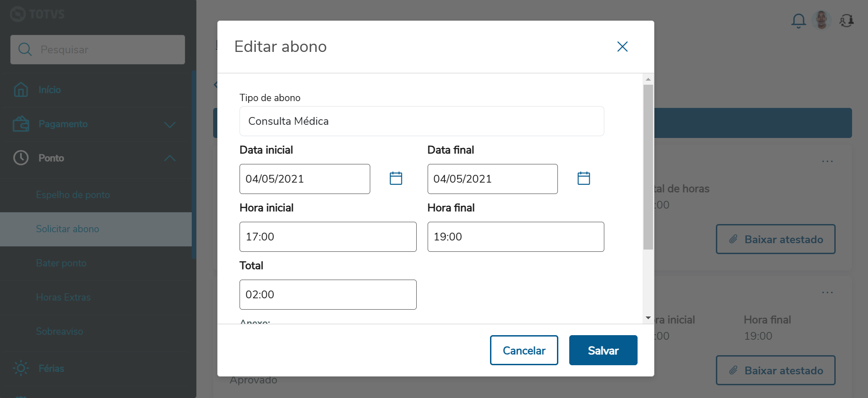Open Espelho de ponto menu item
This screenshot has height=398, width=868.
(73, 195)
